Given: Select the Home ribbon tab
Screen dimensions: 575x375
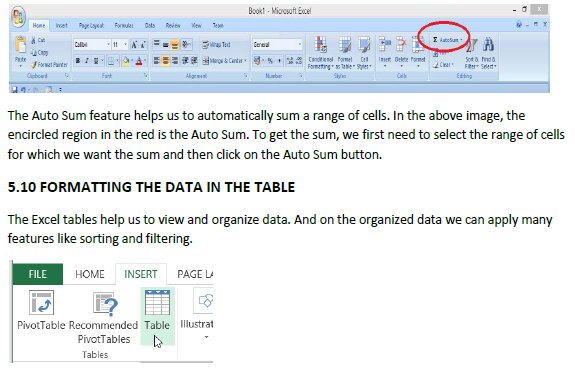Looking at the screenshot, I should [x=39, y=25].
